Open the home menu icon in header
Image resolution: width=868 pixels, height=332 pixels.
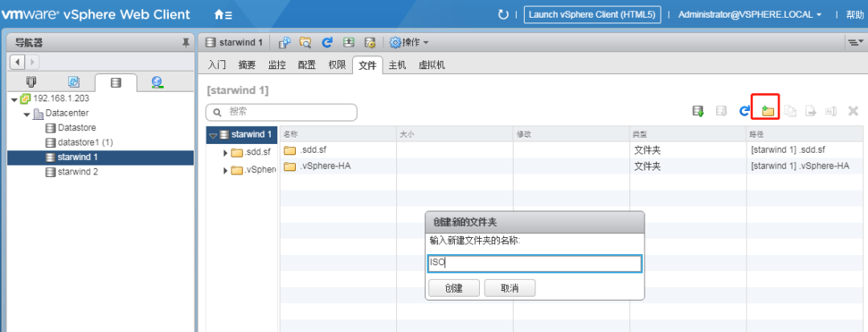[x=223, y=15]
